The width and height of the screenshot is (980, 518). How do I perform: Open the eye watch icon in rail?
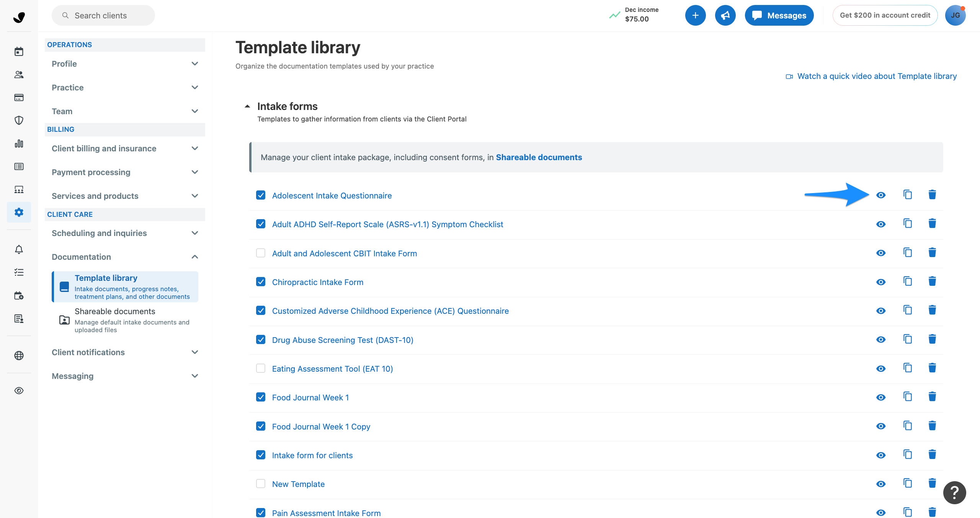click(19, 390)
